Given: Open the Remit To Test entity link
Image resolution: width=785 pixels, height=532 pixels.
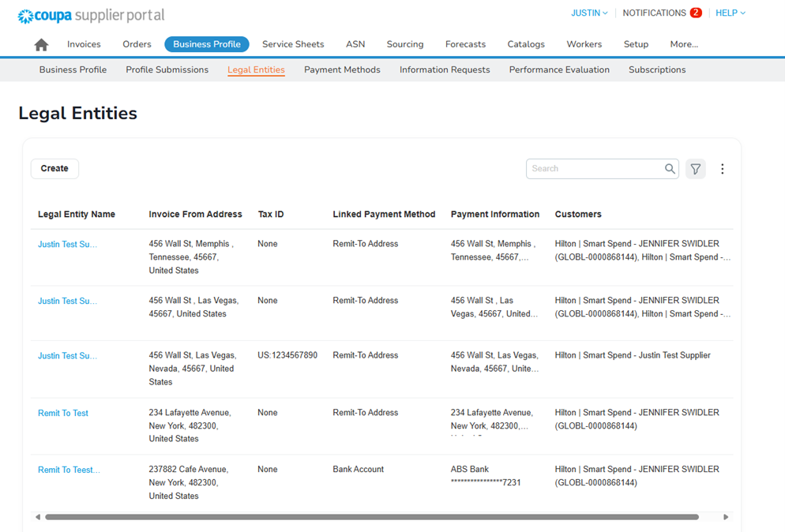Looking at the screenshot, I should [63, 413].
